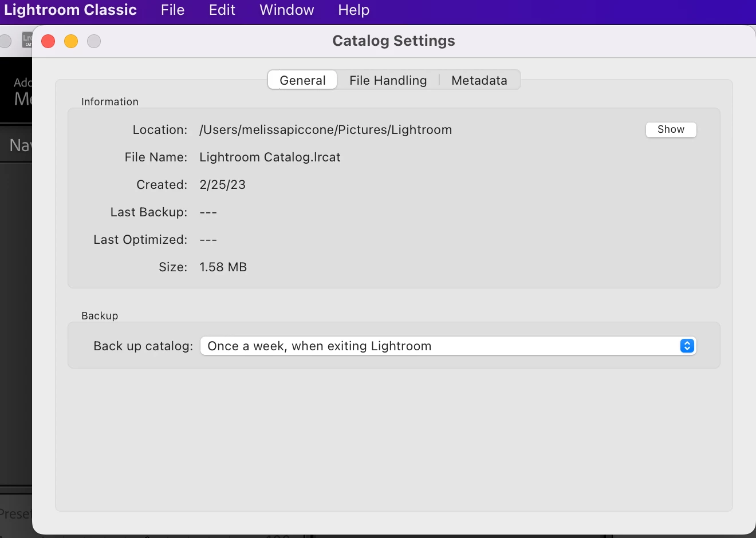Click the Last Backup value dashes
This screenshot has width=756, height=538.
(208, 212)
